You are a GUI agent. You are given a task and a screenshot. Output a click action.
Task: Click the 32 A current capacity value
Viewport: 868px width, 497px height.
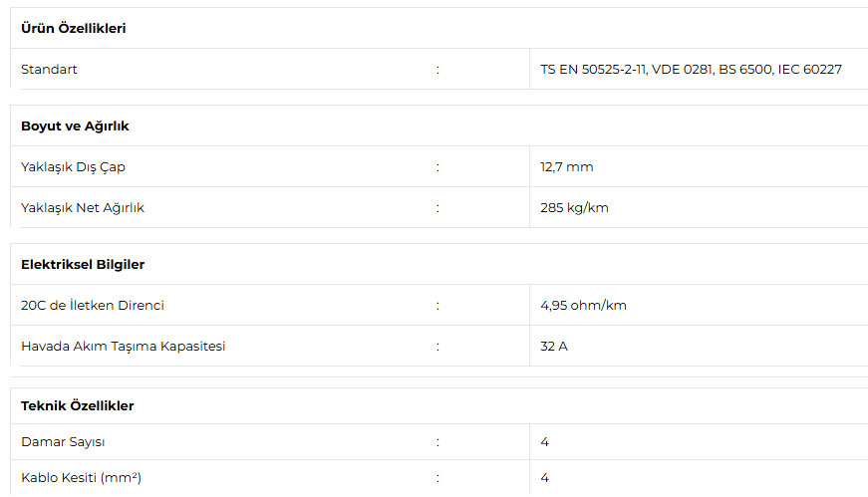tap(553, 347)
